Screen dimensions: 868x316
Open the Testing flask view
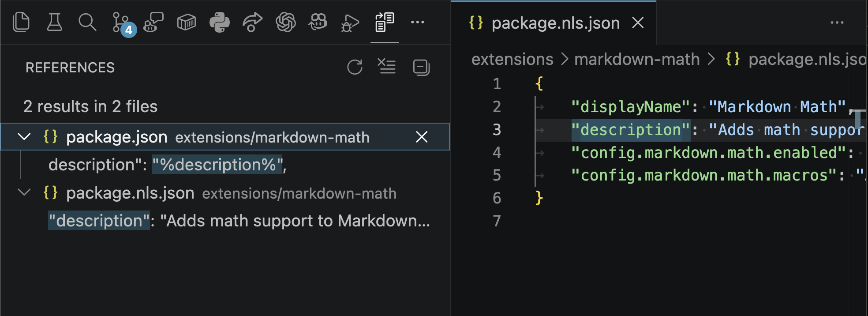pos(54,22)
